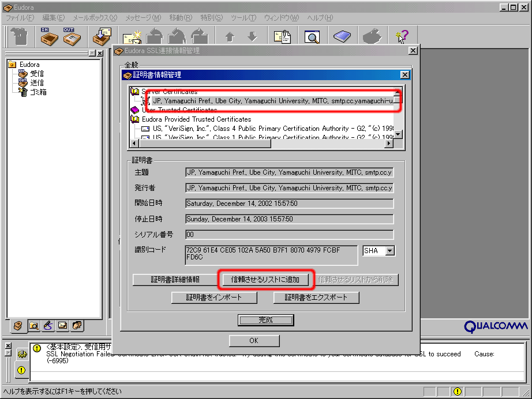Open the SHA hash type dropdown

click(x=390, y=251)
